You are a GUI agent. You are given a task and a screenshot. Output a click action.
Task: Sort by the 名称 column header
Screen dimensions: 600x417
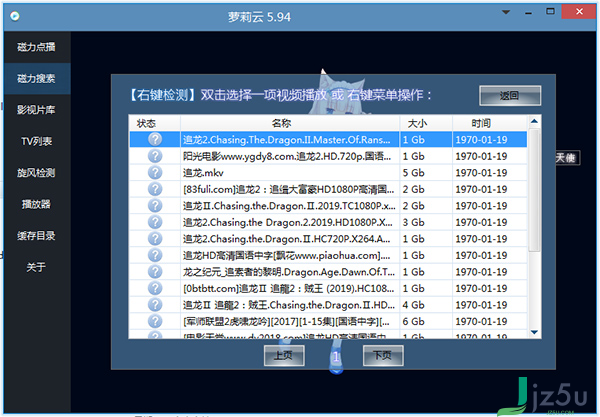pyautogui.click(x=290, y=123)
